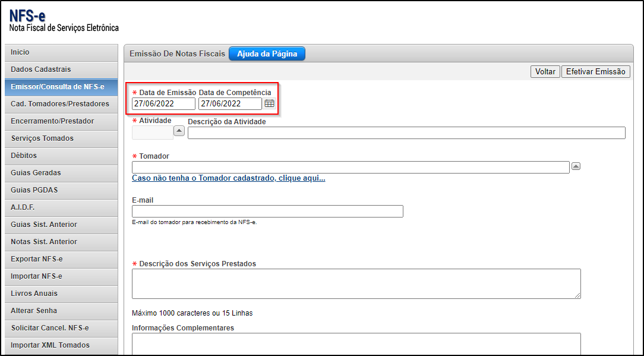
Task: Select Dados Cadastrais in the sidebar
Action: (x=61, y=70)
